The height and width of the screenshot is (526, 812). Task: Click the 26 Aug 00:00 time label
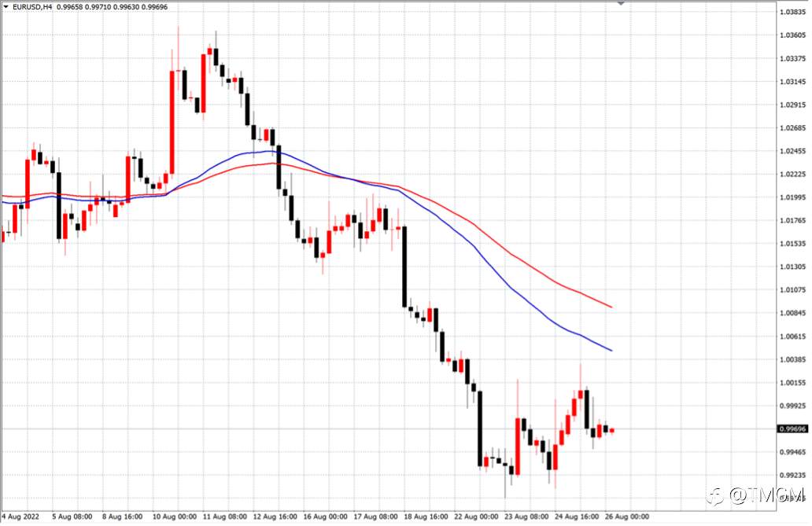pyautogui.click(x=626, y=517)
